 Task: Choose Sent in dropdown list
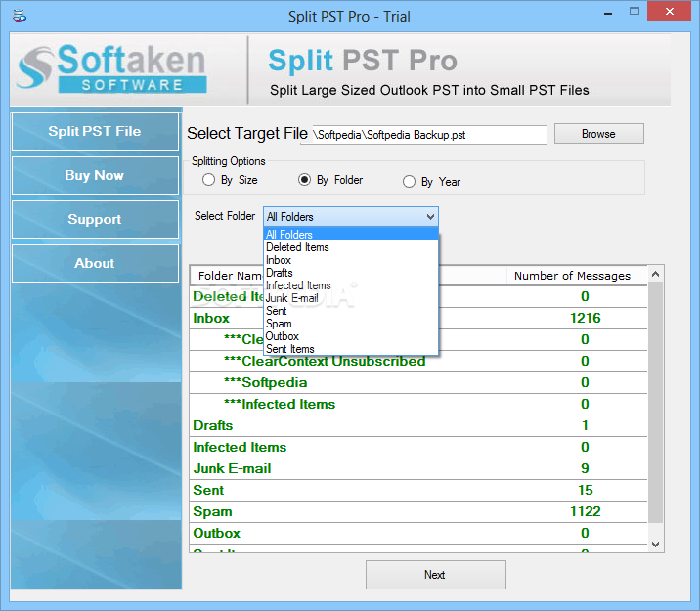[351, 311]
